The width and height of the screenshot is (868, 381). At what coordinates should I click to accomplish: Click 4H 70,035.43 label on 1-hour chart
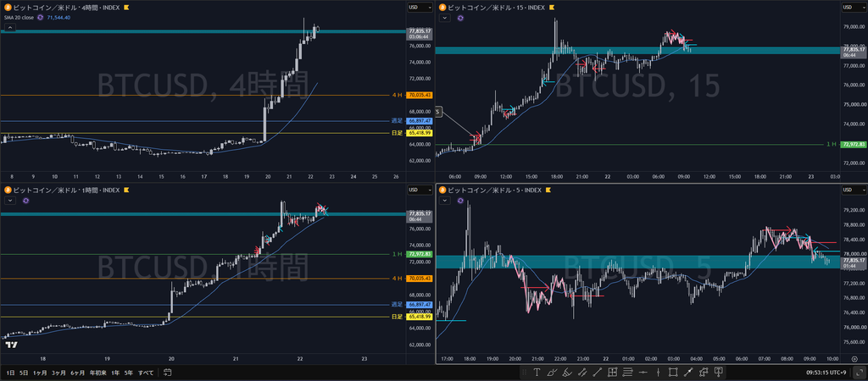coord(419,279)
